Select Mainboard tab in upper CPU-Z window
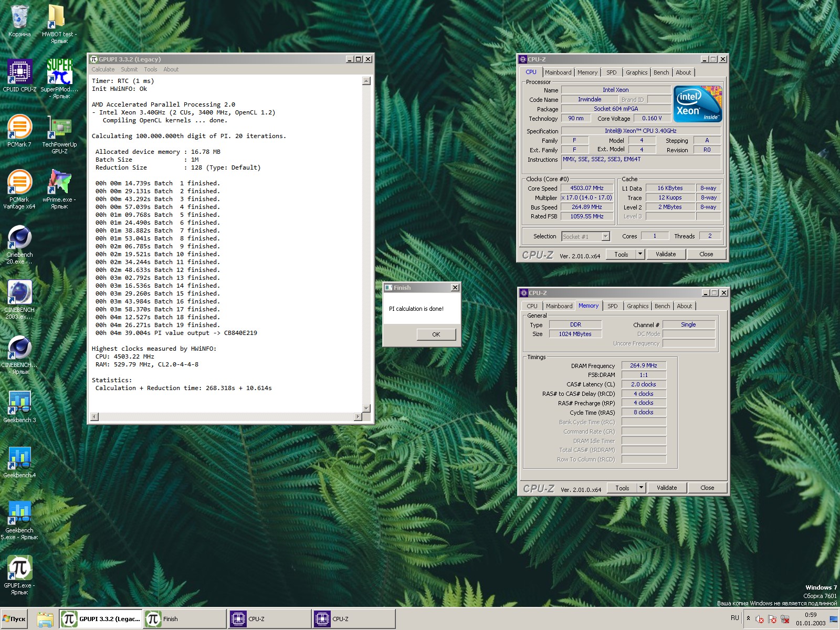This screenshot has height=630, width=840. (x=558, y=72)
